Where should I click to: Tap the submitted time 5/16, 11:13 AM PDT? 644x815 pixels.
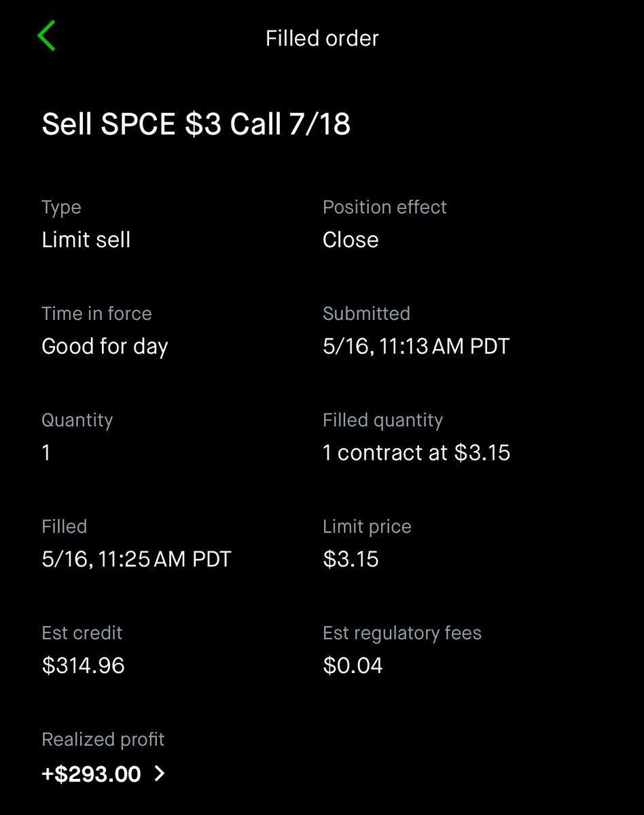(416, 346)
